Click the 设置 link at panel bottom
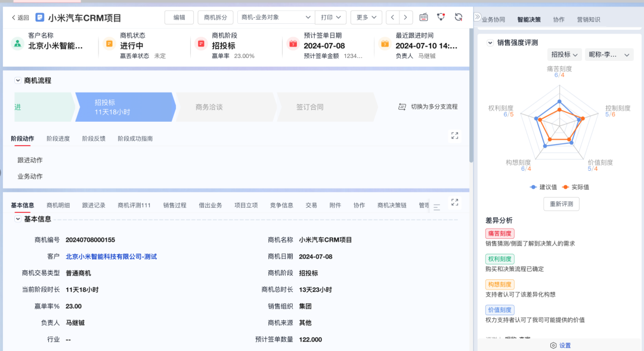The width and height of the screenshot is (644, 351). click(x=565, y=346)
